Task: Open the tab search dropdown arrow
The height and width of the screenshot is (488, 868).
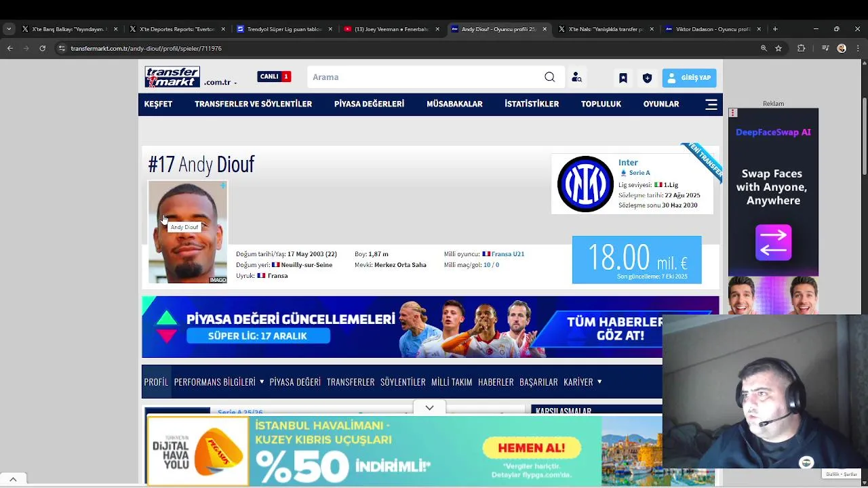Action: (x=9, y=29)
